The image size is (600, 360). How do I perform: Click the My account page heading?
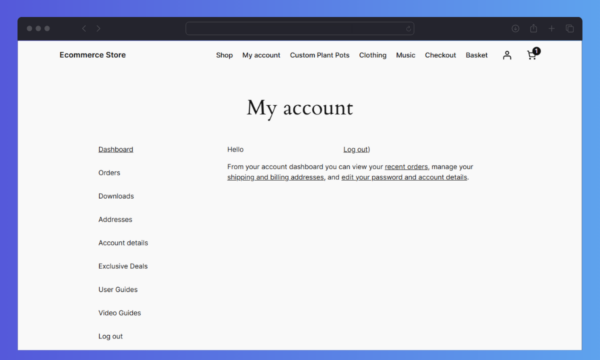coord(300,108)
